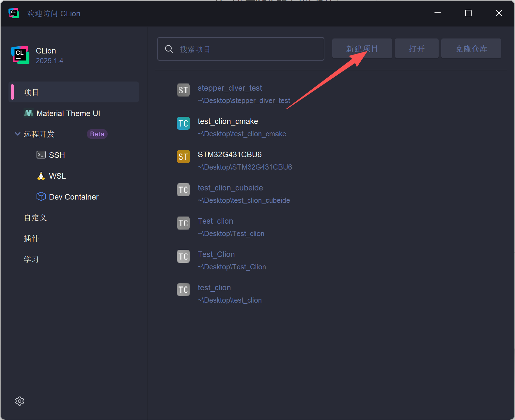Click the WSL penguin icon
The image size is (515, 420).
tap(41, 176)
